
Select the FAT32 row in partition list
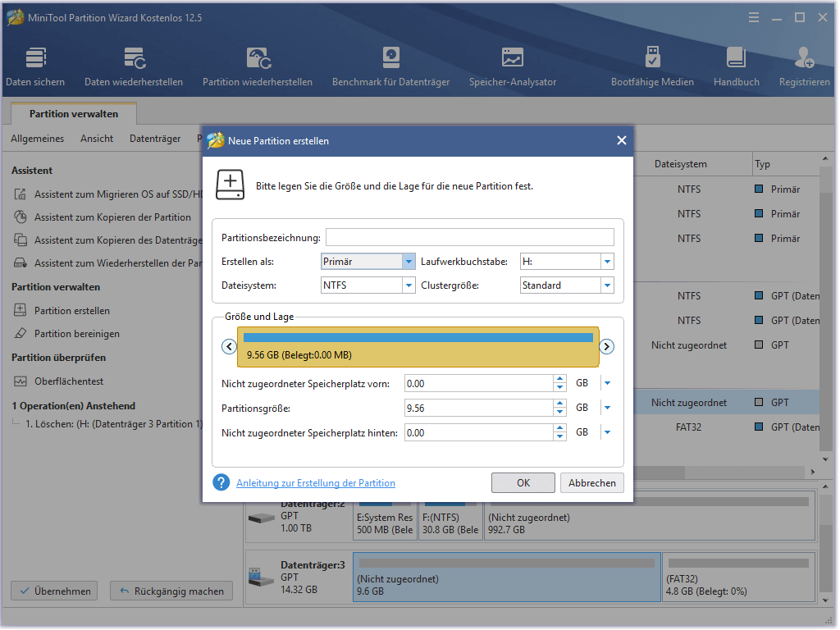tap(727, 427)
